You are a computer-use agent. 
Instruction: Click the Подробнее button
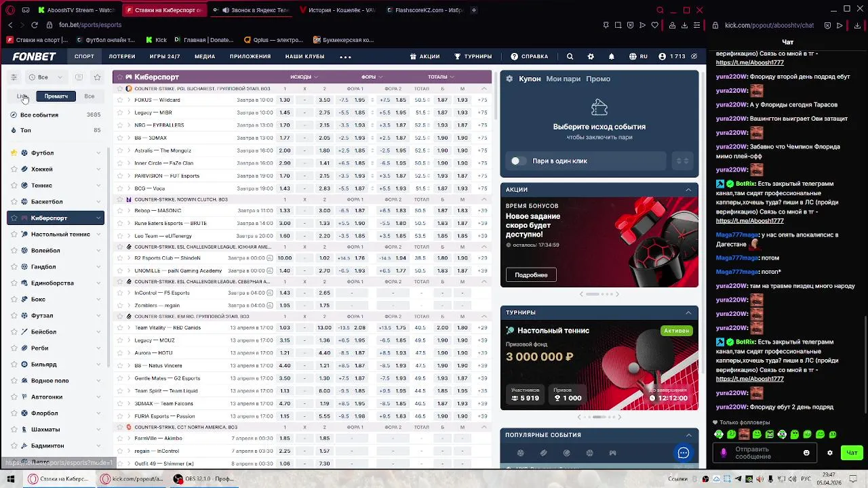pos(531,274)
